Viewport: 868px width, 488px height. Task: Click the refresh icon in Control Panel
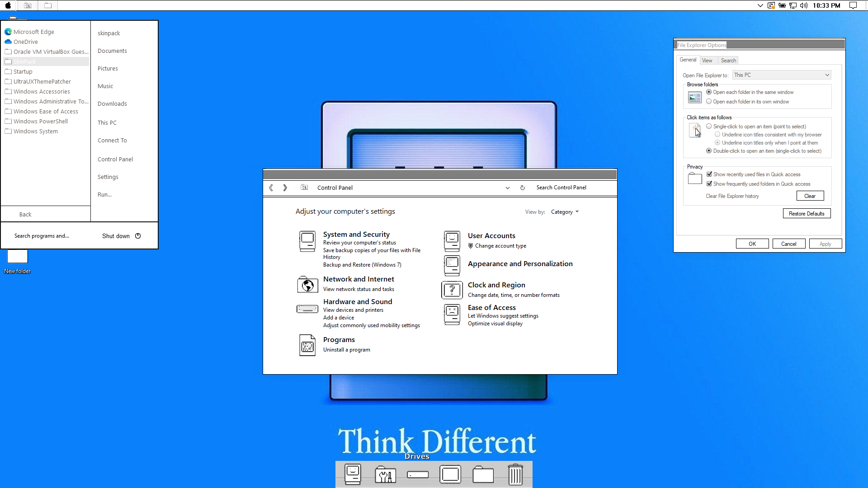pos(522,188)
